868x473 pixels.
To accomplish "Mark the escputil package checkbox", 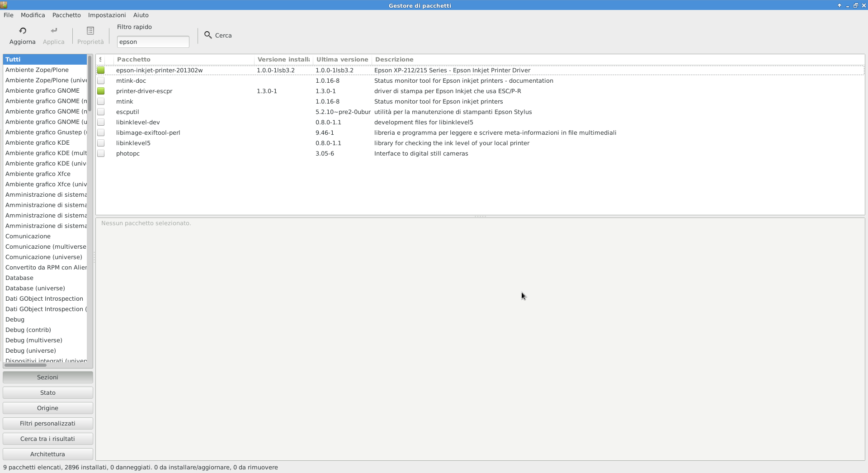I will (x=101, y=112).
